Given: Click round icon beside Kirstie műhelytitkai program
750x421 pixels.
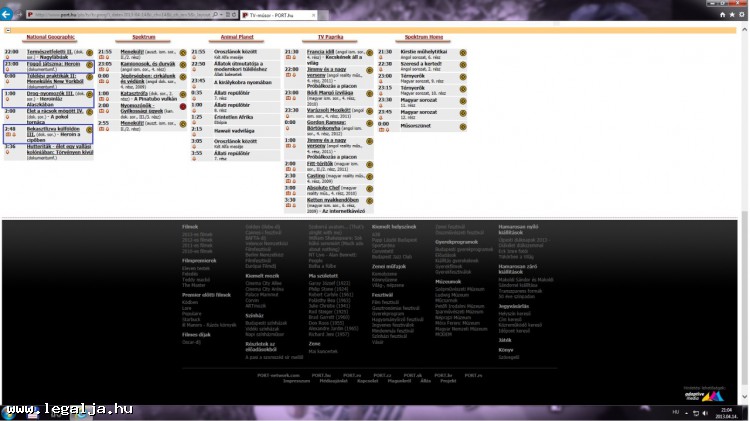Looking at the screenshot, I should (463, 52).
